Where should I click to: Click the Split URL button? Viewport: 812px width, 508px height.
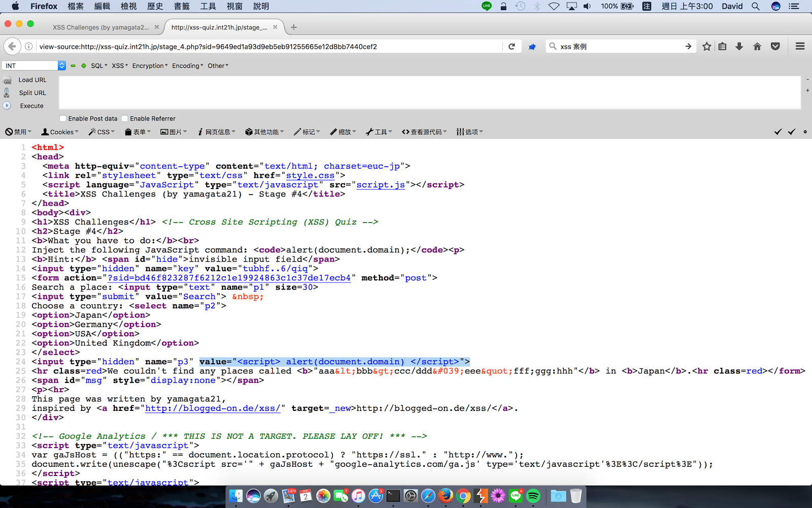click(x=32, y=93)
